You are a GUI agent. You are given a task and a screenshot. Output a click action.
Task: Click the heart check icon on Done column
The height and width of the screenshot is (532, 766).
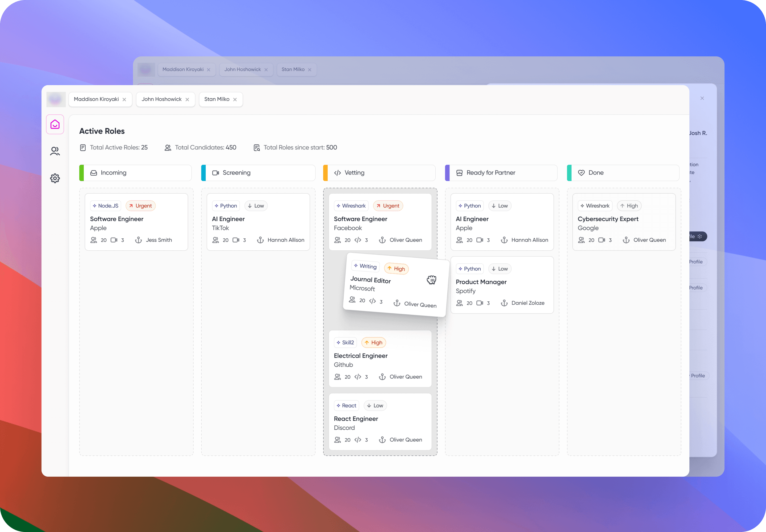point(581,173)
